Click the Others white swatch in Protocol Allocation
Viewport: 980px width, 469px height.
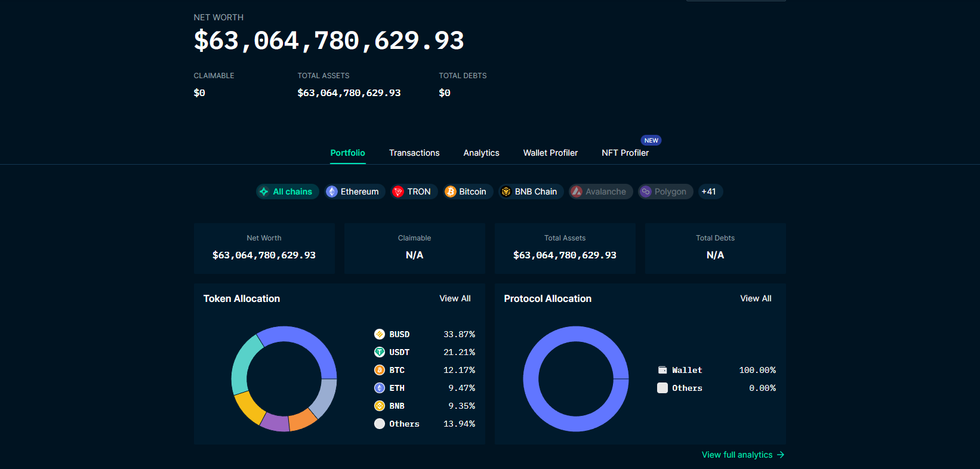point(662,388)
